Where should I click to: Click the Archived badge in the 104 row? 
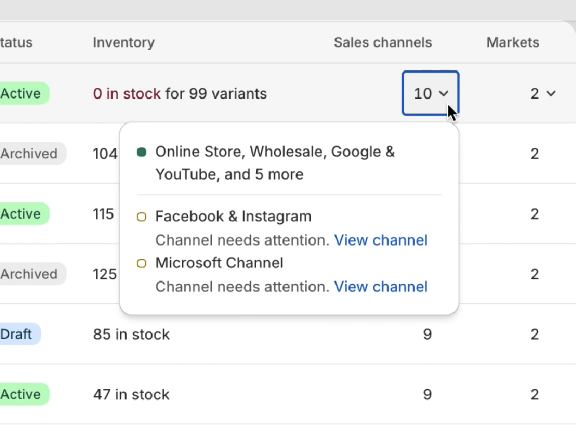click(32, 154)
